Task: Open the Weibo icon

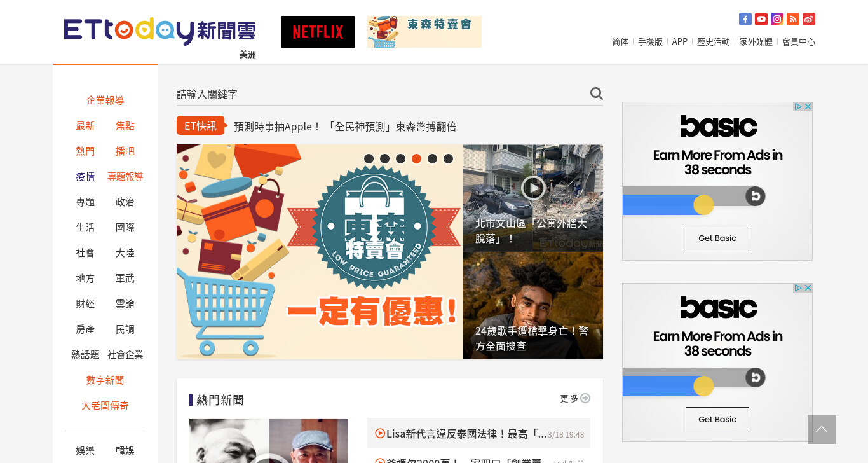Action: 809,19
